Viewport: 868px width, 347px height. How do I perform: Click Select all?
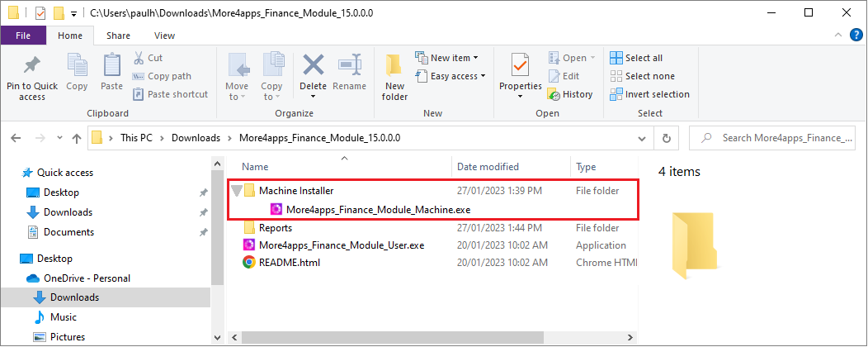[x=636, y=58]
